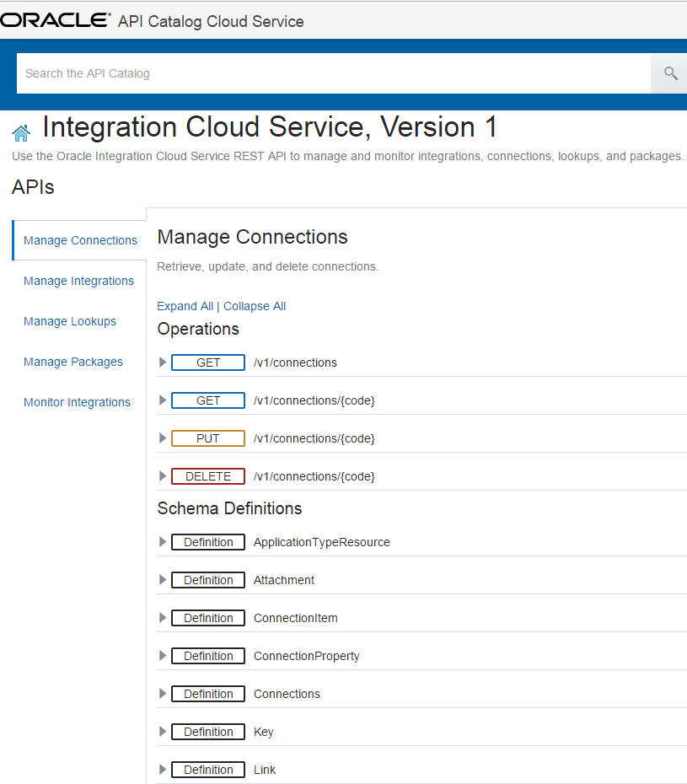This screenshot has width=687, height=784.
Task: Click the Collapse All link
Action: [255, 305]
